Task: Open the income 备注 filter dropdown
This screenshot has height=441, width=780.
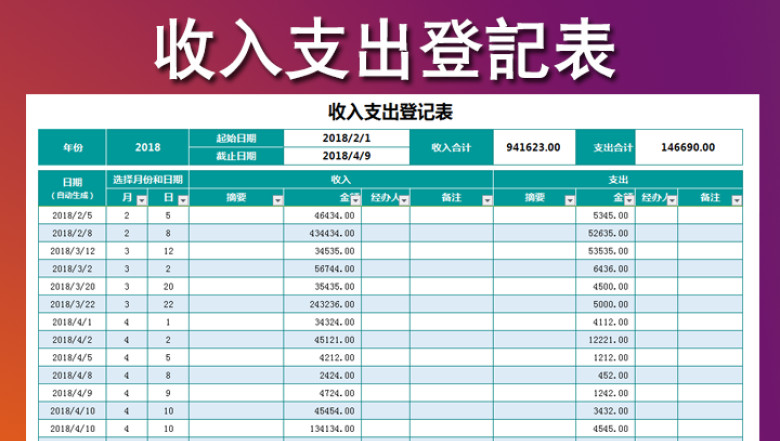Action: (488, 200)
